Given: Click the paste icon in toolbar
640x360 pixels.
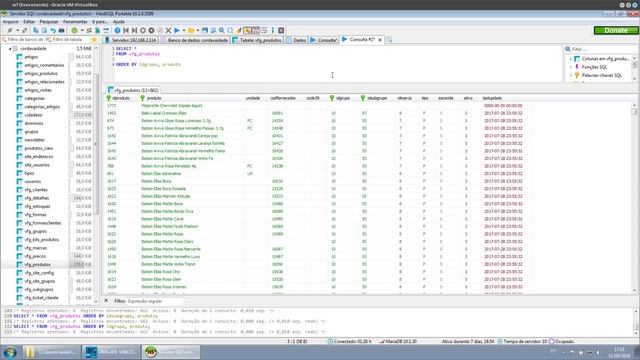Looking at the screenshot, I should click(x=44, y=31).
